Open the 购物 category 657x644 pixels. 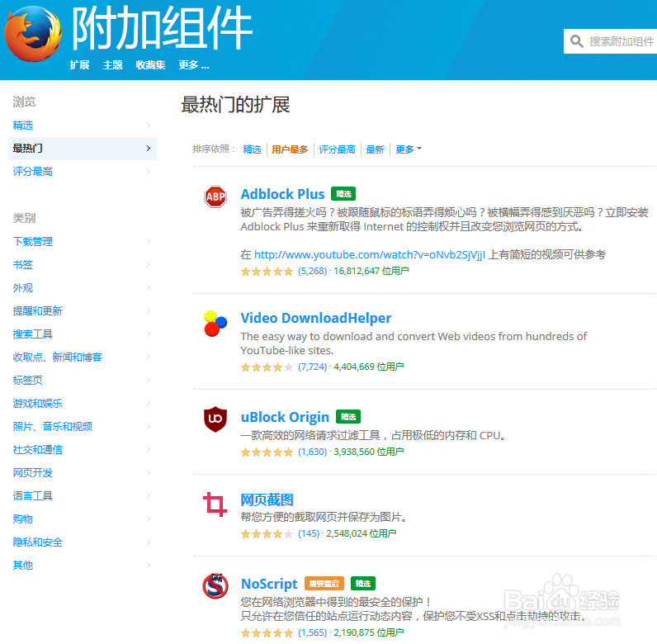22,519
